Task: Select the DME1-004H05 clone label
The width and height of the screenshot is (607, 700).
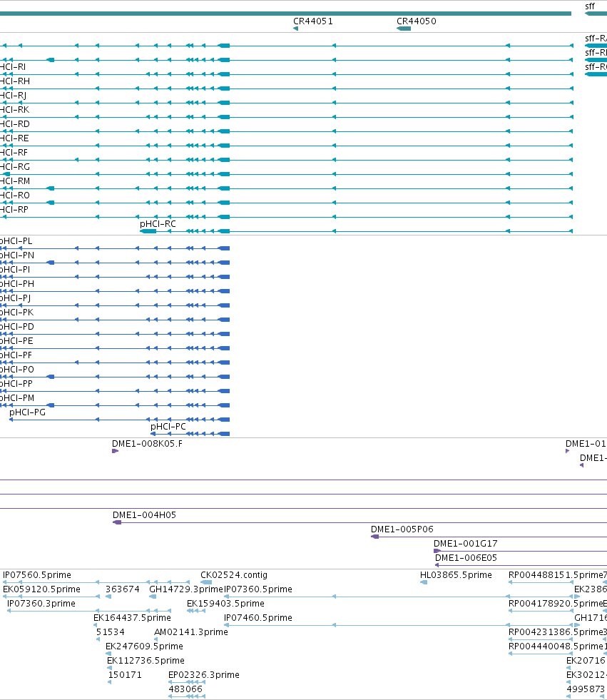Action: 144,515
